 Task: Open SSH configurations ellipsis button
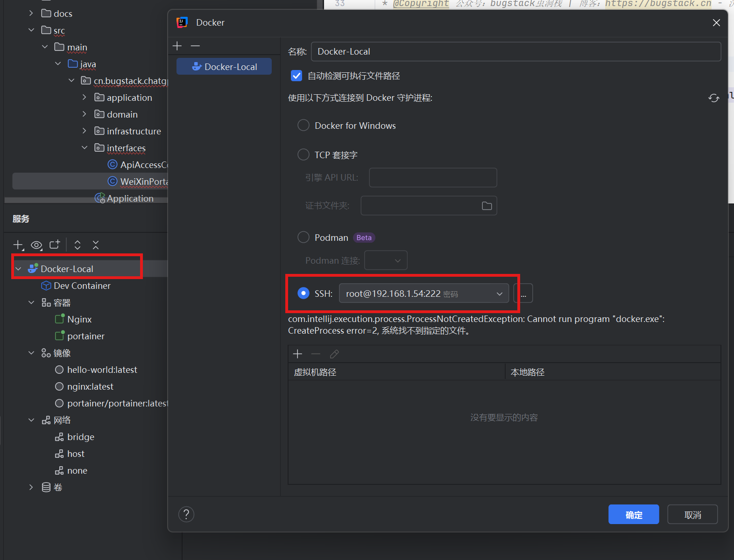click(523, 294)
